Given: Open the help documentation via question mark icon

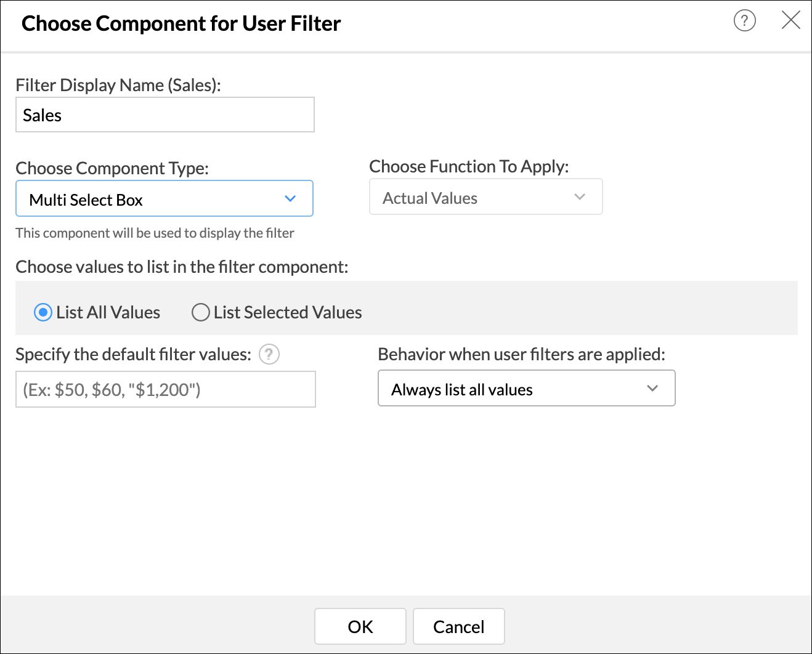Looking at the screenshot, I should click(744, 20).
